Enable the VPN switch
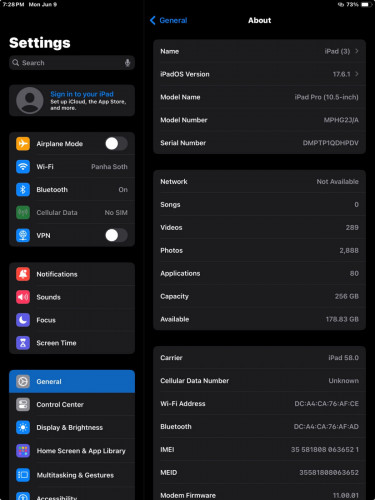375x500 pixels. (116, 235)
